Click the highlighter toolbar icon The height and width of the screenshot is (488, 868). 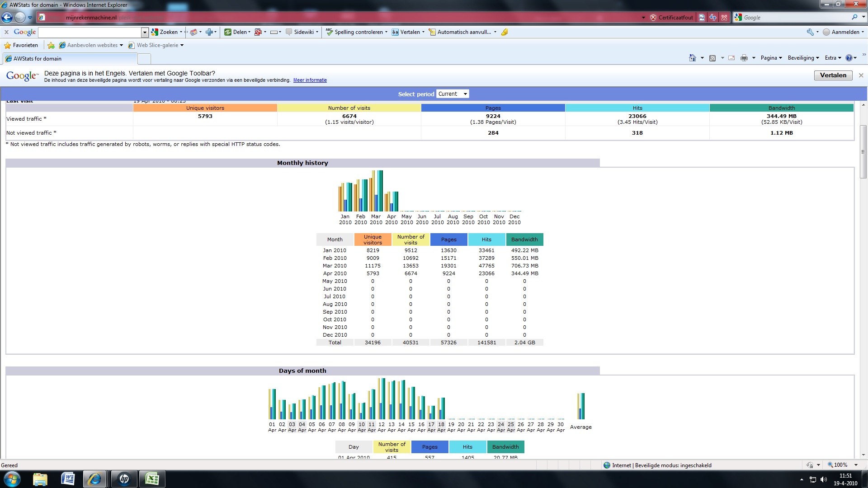(x=274, y=32)
